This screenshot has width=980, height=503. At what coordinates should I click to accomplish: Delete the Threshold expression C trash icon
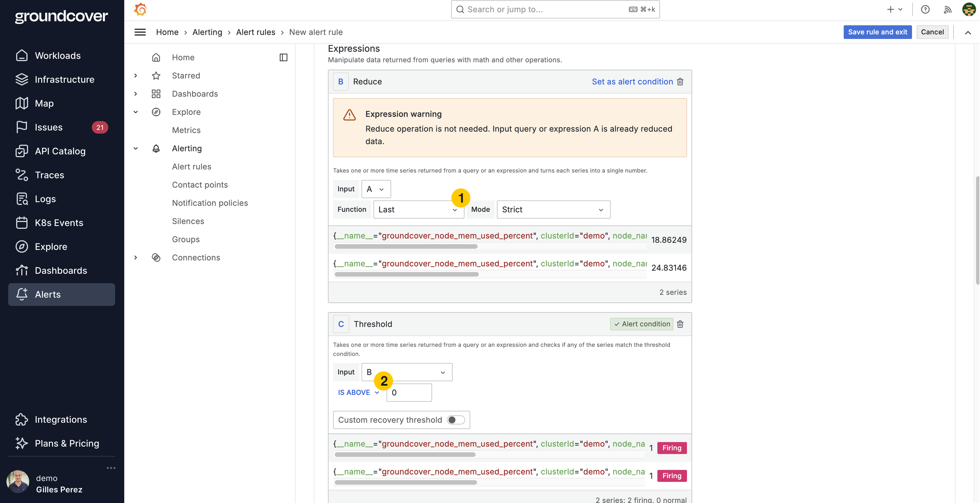click(x=680, y=324)
